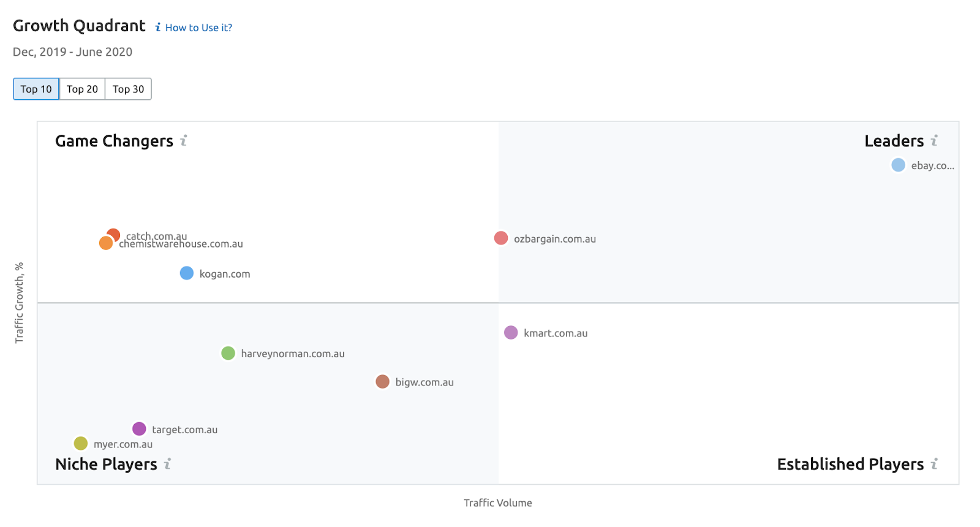Click the catch.com.au label text

tap(157, 235)
